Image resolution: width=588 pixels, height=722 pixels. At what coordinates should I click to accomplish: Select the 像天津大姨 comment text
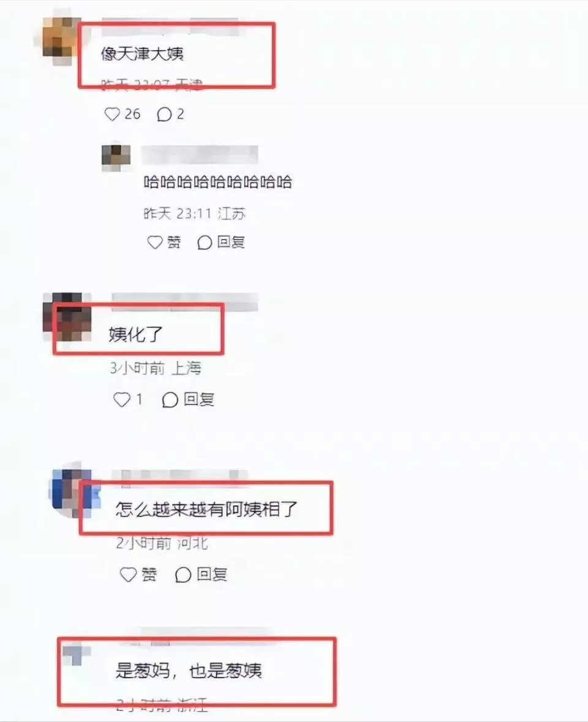pos(142,54)
